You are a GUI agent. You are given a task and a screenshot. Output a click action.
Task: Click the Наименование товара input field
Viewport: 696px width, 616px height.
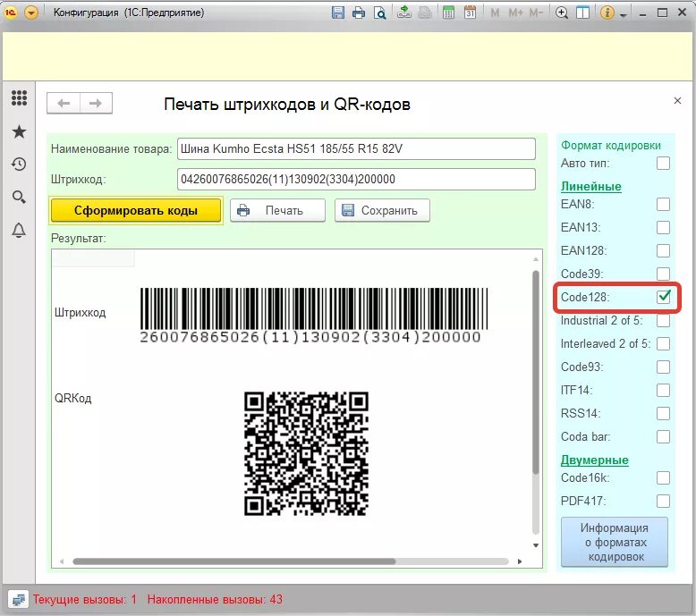coord(356,149)
